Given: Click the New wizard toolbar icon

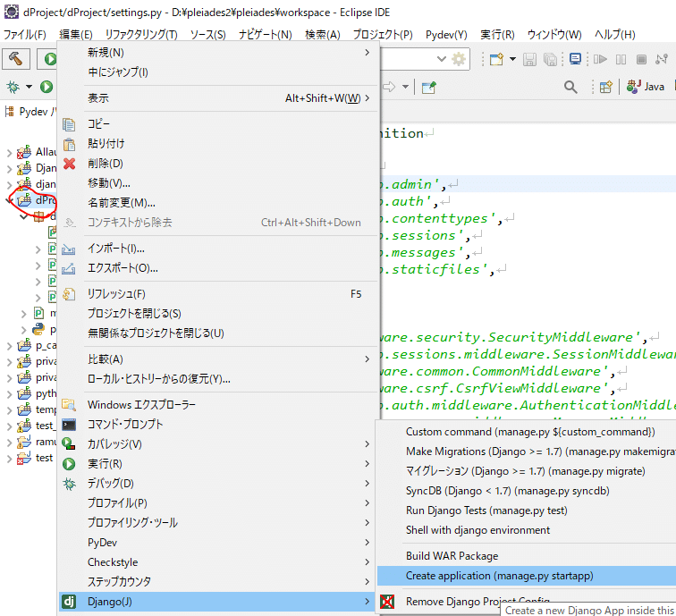Looking at the screenshot, I should [x=496, y=59].
